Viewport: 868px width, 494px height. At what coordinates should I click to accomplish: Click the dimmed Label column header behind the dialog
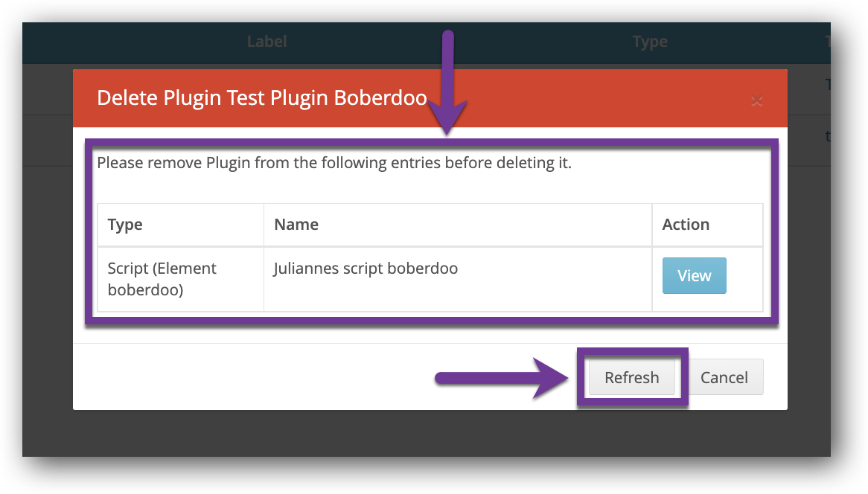click(x=267, y=42)
